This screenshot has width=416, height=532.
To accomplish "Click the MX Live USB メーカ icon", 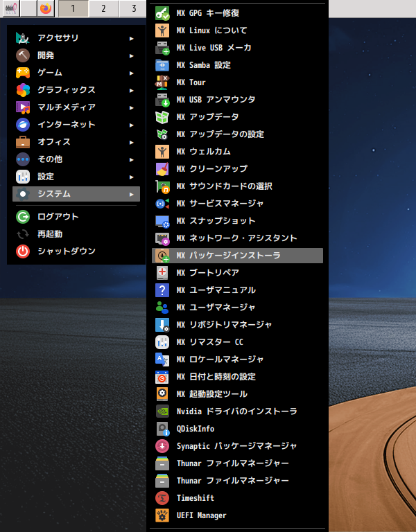I will coord(162,48).
